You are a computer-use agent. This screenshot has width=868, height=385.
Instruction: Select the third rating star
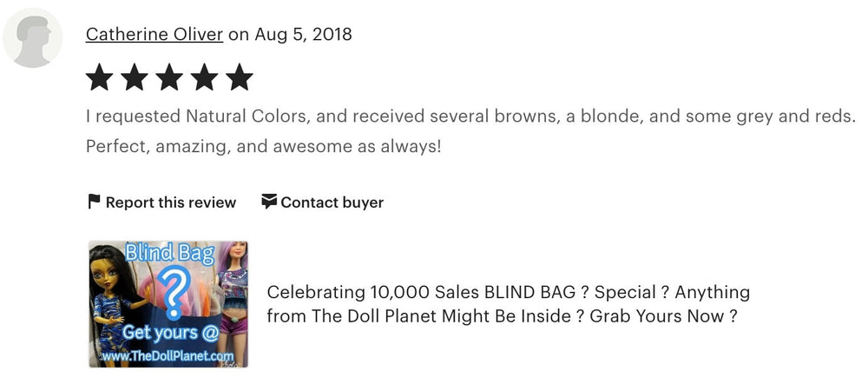[x=169, y=78]
